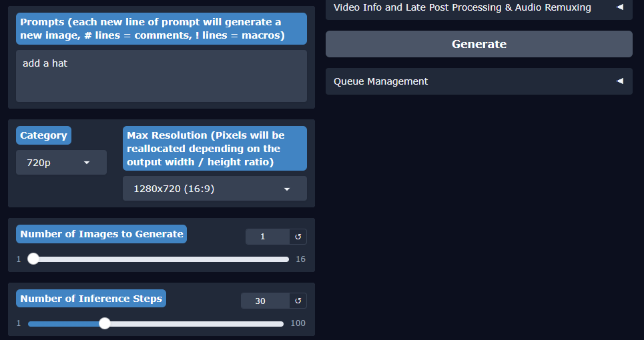Click the Category label
The height and width of the screenshot is (340, 644).
[43, 135]
